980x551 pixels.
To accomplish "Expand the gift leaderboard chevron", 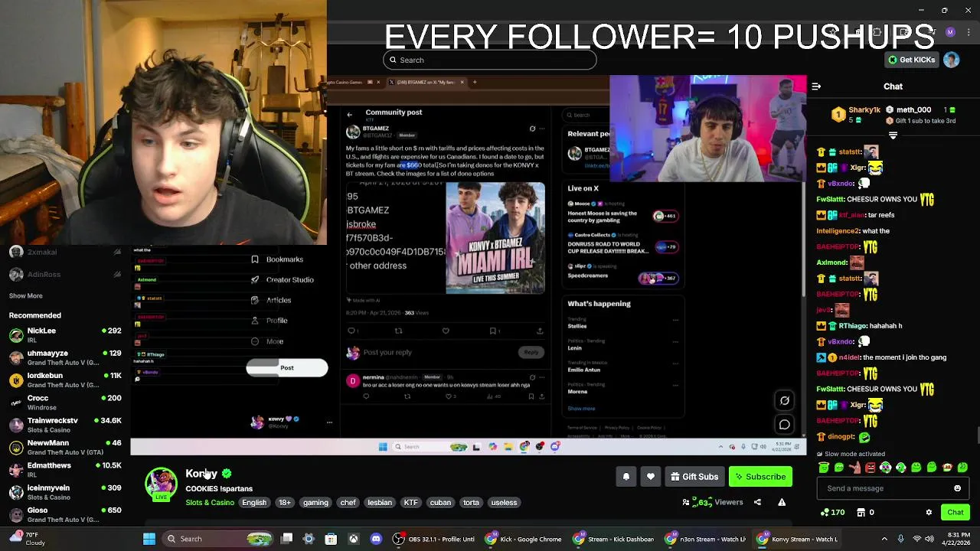I will pyautogui.click(x=893, y=135).
